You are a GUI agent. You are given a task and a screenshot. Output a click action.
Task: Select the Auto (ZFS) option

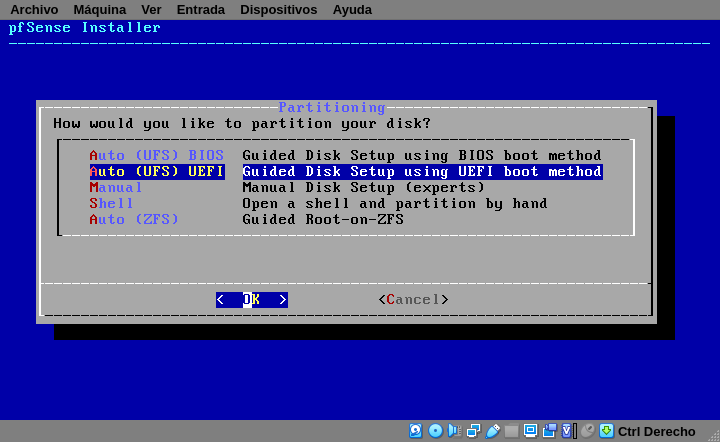tap(134, 220)
